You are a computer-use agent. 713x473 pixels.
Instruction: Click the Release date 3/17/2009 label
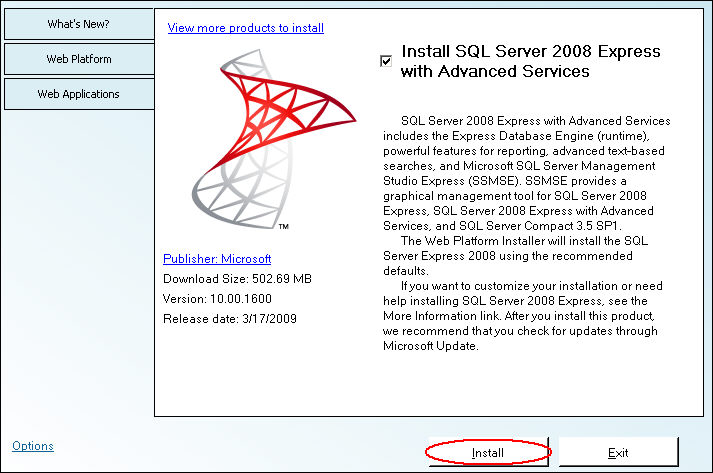pyautogui.click(x=229, y=318)
